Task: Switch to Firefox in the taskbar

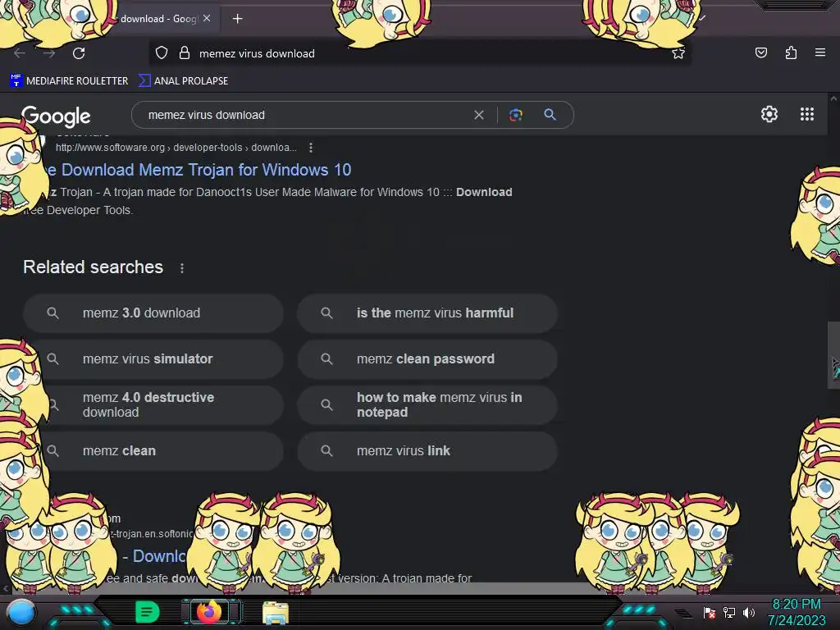Action: pyautogui.click(x=209, y=612)
